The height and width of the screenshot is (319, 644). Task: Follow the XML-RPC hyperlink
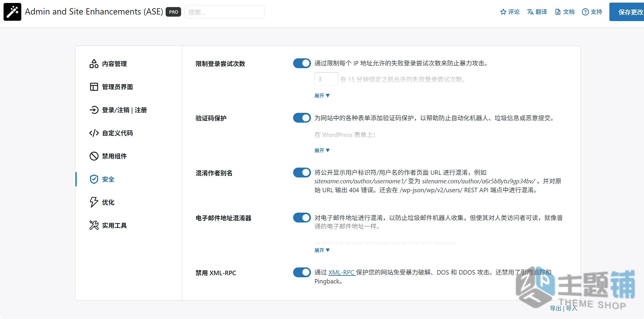tap(342, 272)
